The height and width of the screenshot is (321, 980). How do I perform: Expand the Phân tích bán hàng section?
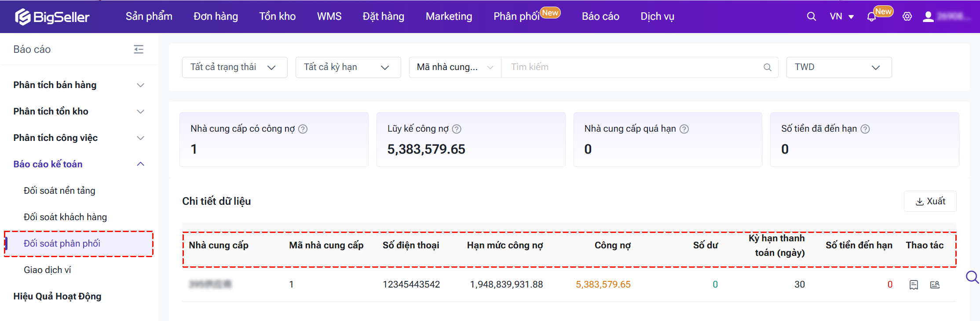(79, 85)
